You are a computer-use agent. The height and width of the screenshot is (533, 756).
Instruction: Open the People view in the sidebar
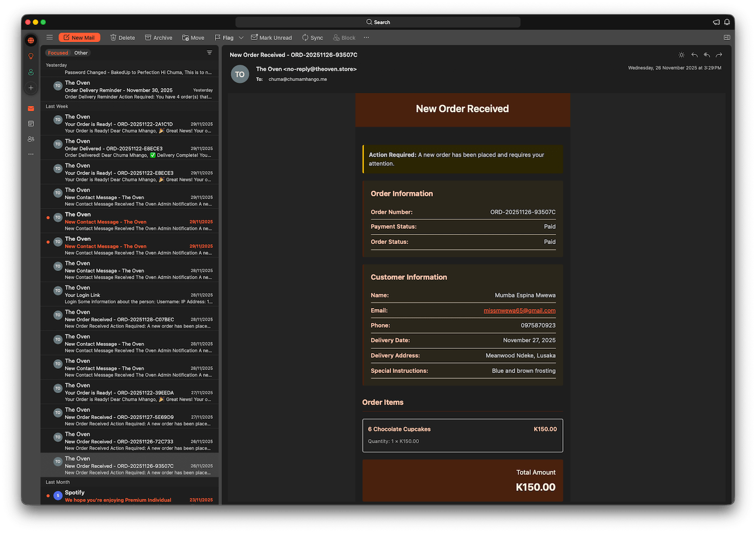tap(31, 139)
